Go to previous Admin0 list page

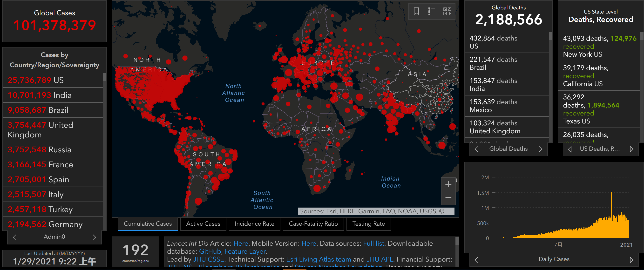click(x=15, y=237)
